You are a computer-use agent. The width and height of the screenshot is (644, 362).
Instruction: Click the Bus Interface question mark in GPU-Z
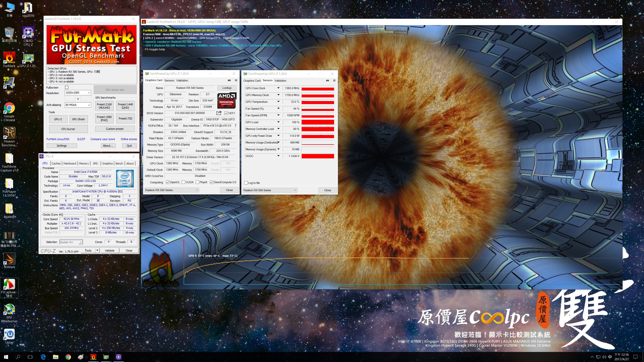235,126
